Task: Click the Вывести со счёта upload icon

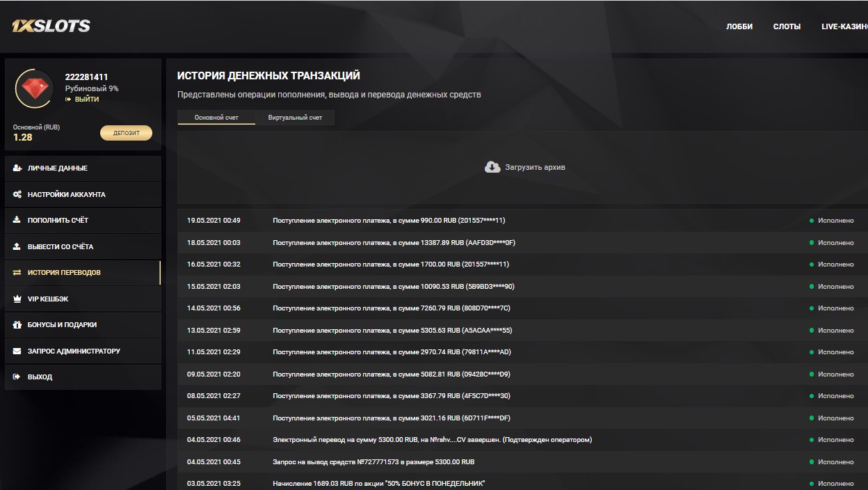Action: [x=17, y=246]
